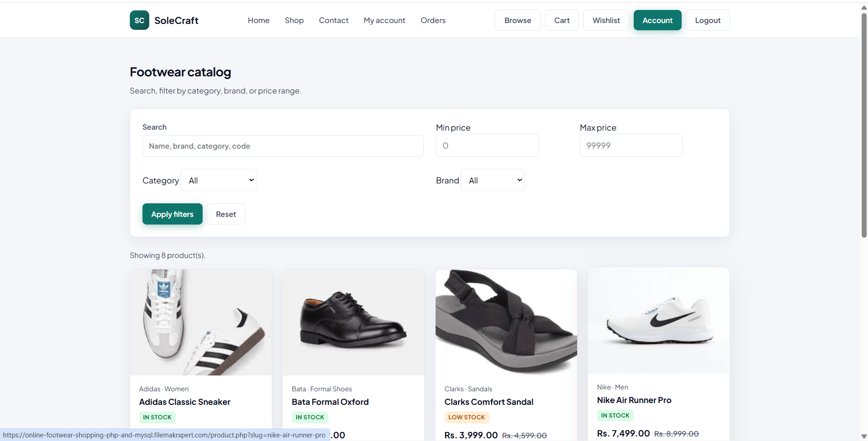View the Orders page
The height and width of the screenshot is (441, 868).
tap(433, 20)
